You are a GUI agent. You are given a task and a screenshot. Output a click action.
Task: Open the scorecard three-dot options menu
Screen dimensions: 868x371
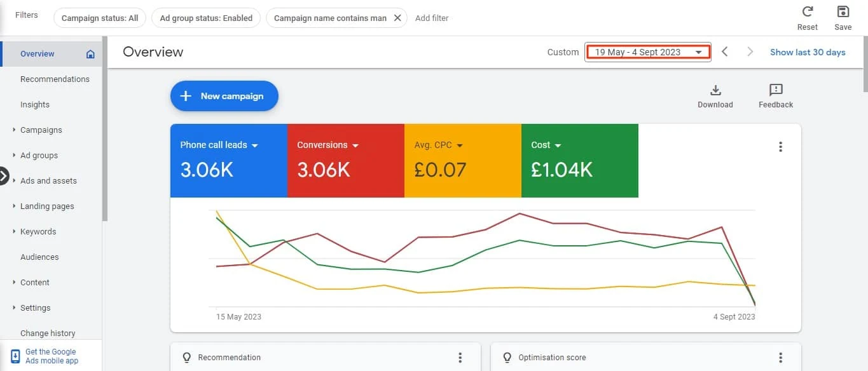[781, 147]
